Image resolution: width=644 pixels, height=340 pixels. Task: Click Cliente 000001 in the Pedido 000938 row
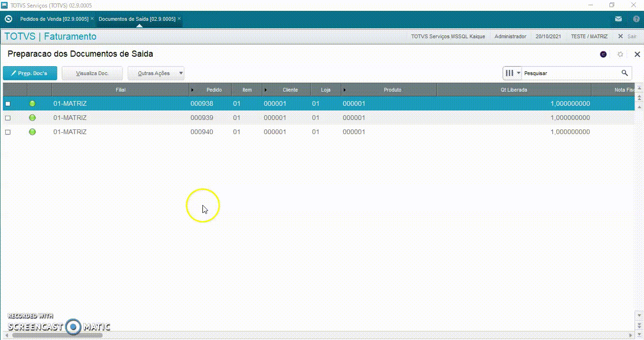pyautogui.click(x=275, y=103)
